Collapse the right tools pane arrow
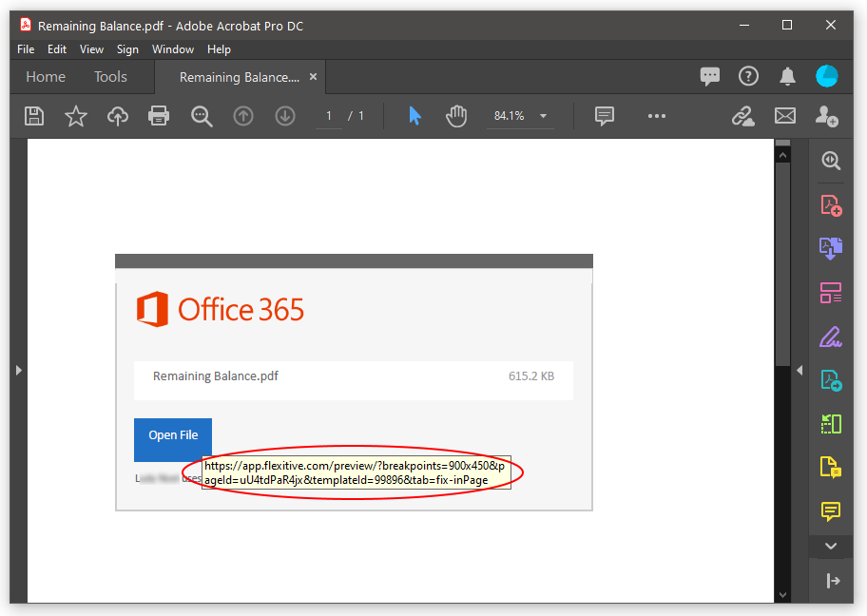Viewport: 867px width, 616px height. coord(800,370)
